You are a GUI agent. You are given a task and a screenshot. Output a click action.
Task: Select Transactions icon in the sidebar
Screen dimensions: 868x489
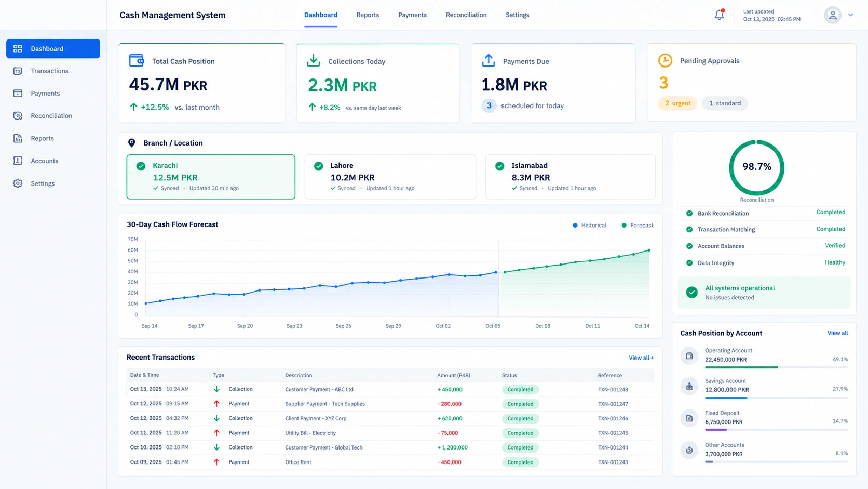[18, 71]
